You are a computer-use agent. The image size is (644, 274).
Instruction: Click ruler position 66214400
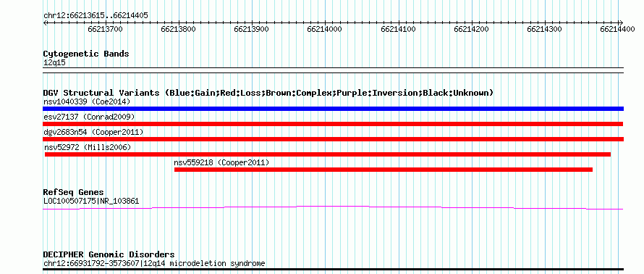point(617,29)
